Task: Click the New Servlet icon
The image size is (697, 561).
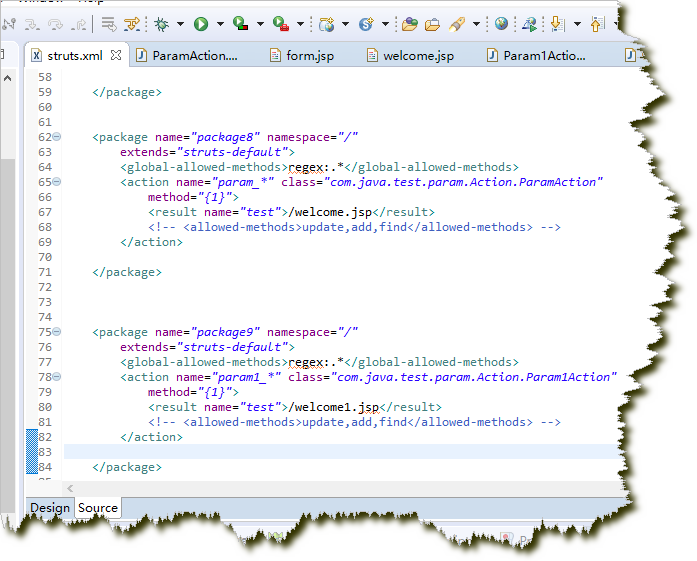Action: pyautogui.click(x=366, y=24)
